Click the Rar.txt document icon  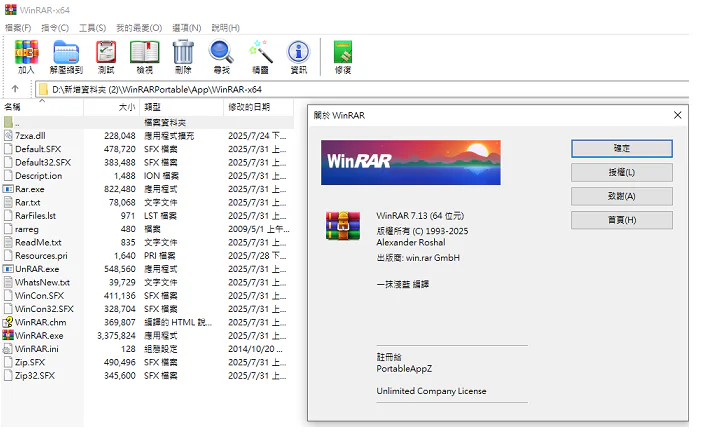pyautogui.click(x=8, y=202)
